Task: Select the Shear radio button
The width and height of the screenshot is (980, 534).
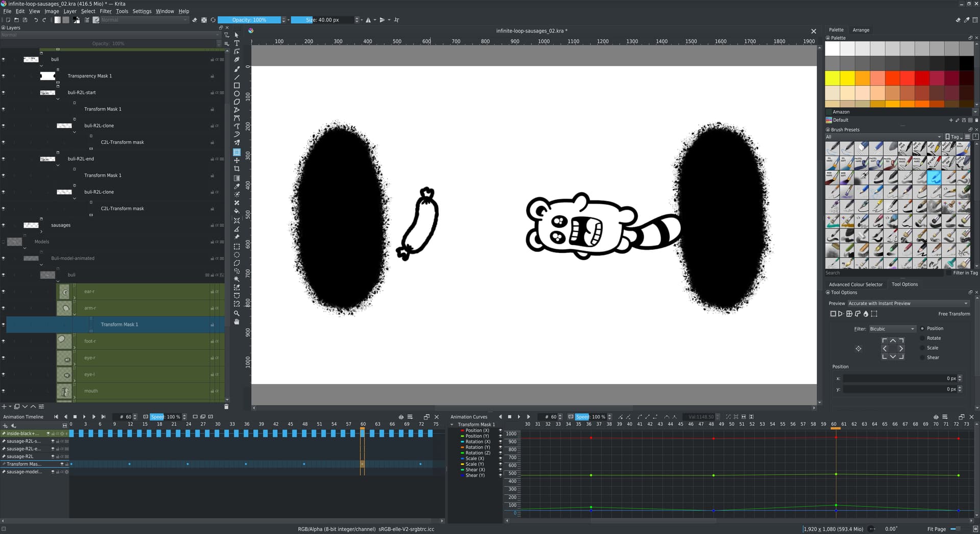Action: click(x=922, y=358)
